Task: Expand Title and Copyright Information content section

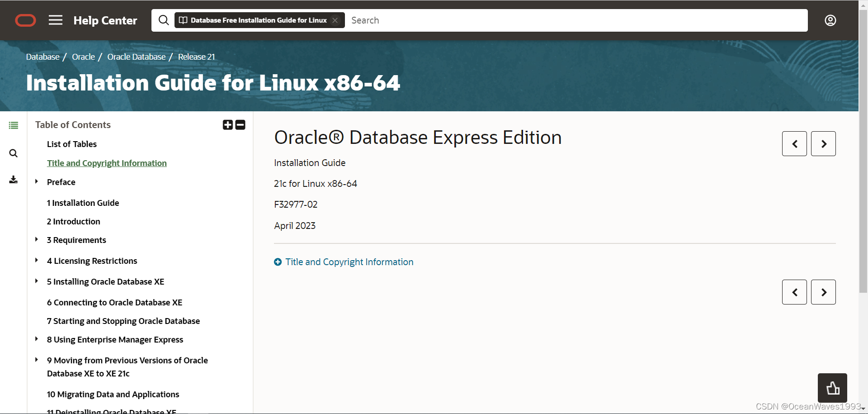Action: (278, 262)
